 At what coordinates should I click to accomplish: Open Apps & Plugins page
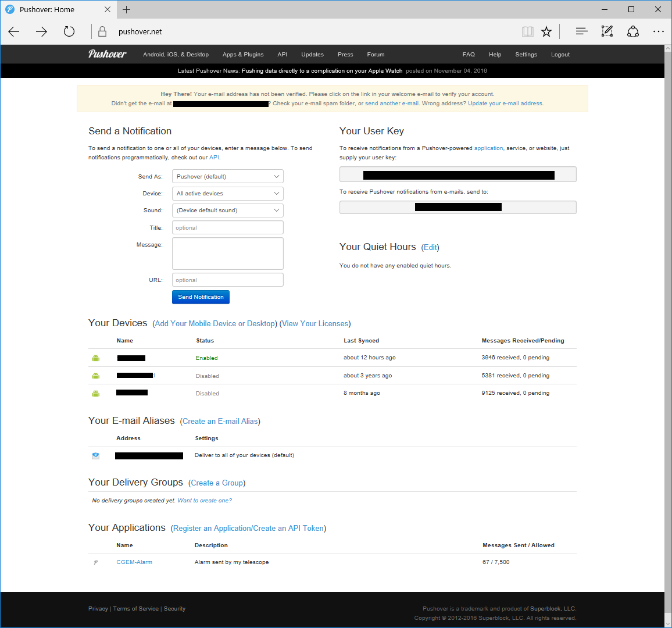click(x=243, y=55)
